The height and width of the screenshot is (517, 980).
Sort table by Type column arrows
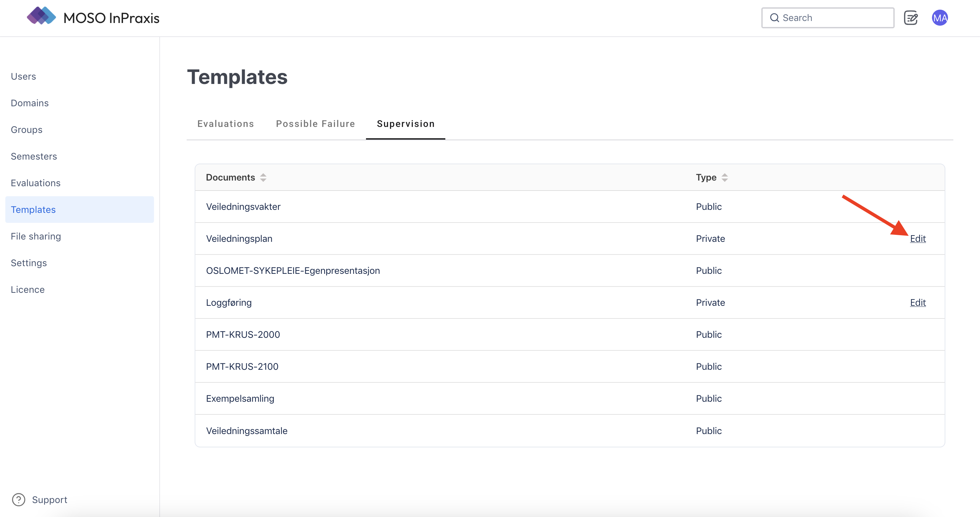coord(725,178)
